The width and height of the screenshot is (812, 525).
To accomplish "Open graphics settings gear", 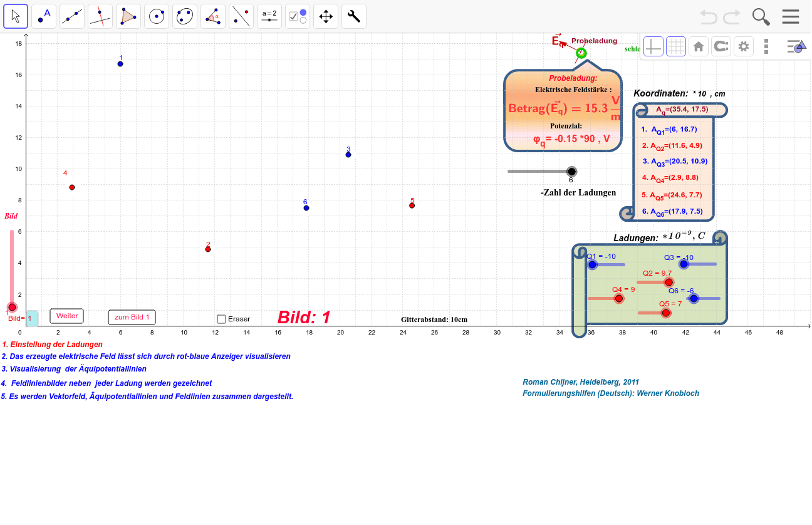I will (x=744, y=46).
